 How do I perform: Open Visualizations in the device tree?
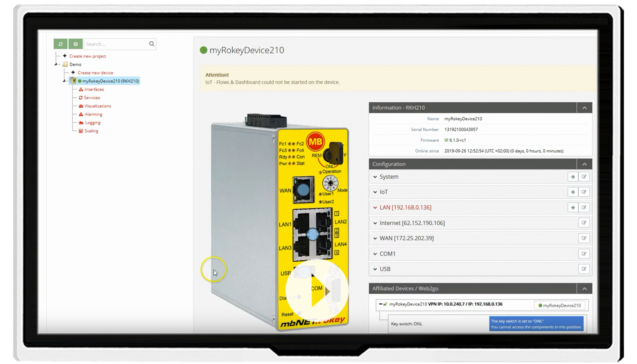tap(98, 106)
